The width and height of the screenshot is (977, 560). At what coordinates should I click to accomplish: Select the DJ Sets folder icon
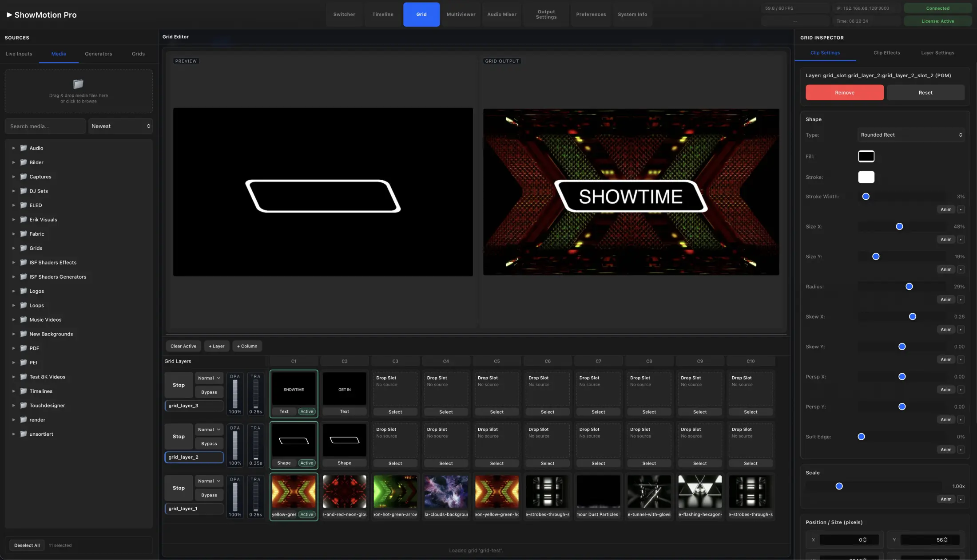click(x=24, y=191)
